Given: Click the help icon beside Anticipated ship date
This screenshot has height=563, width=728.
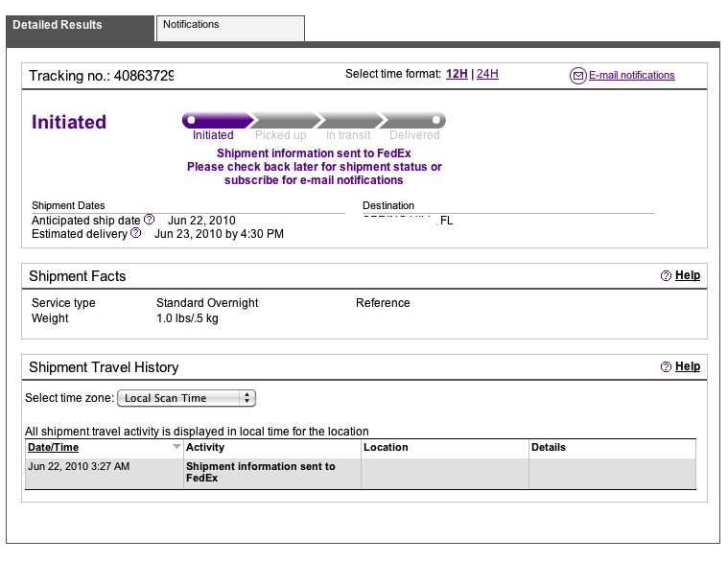Looking at the screenshot, I should pos(149,219).
